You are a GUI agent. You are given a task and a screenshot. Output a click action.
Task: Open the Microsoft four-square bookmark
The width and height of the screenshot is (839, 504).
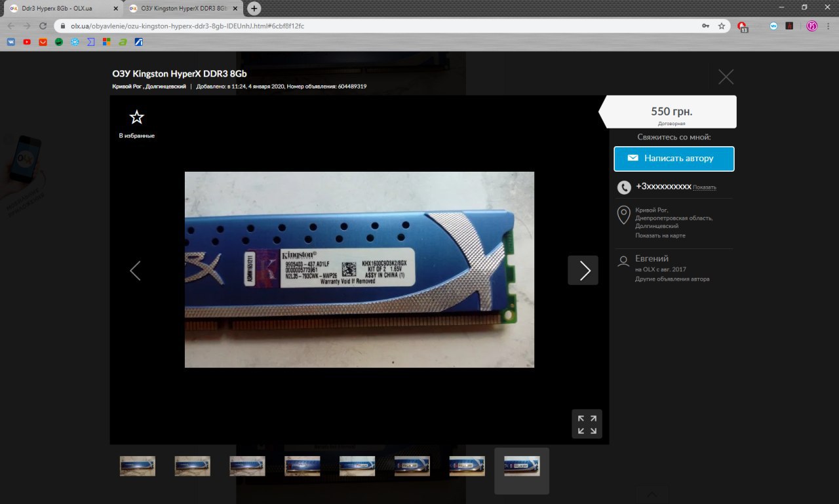click(107, 42)
